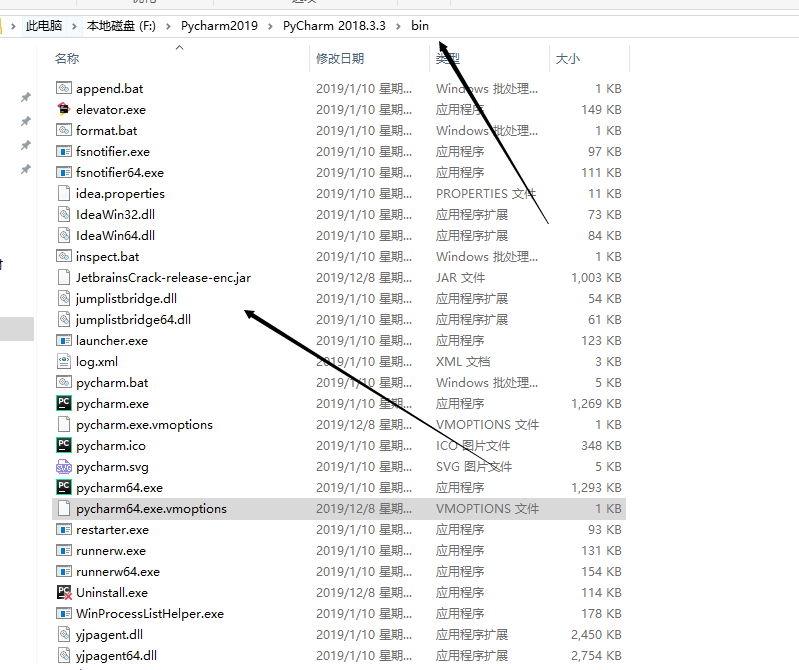799x670 pixels.
Task: Click the format.bat file icon
Action: click(64, 130)
